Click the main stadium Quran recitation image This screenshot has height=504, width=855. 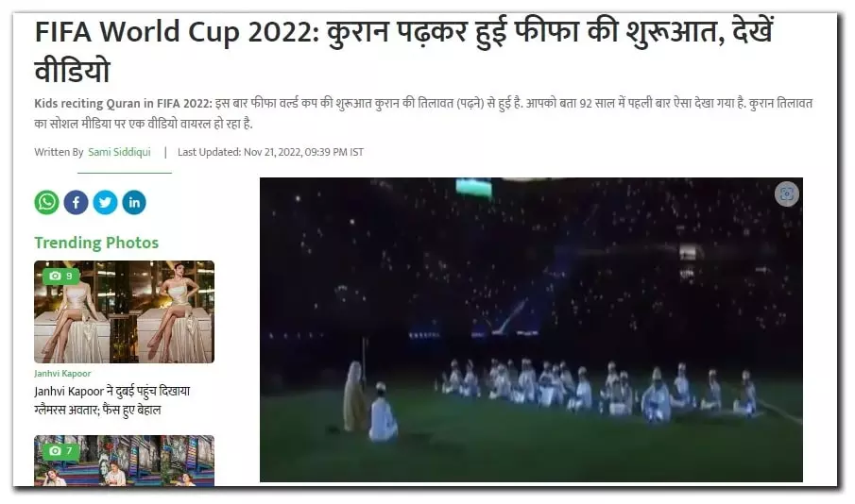531,329
